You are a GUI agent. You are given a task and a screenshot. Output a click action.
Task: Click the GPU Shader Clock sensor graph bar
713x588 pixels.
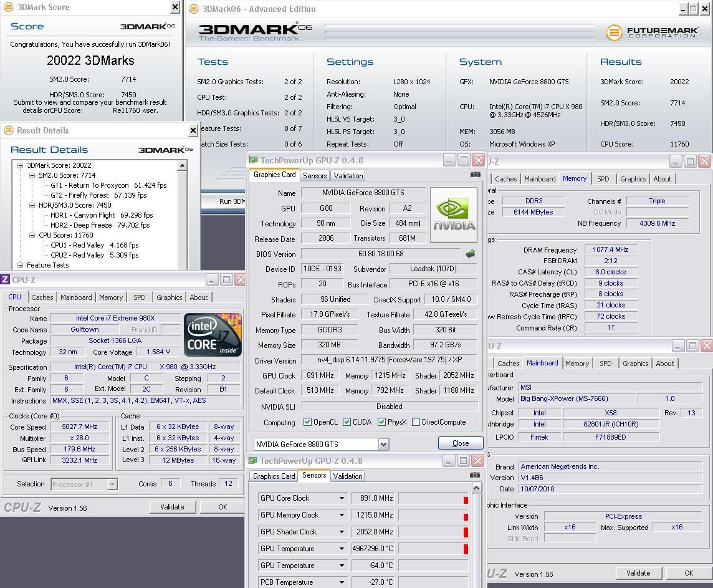(433, 532)
